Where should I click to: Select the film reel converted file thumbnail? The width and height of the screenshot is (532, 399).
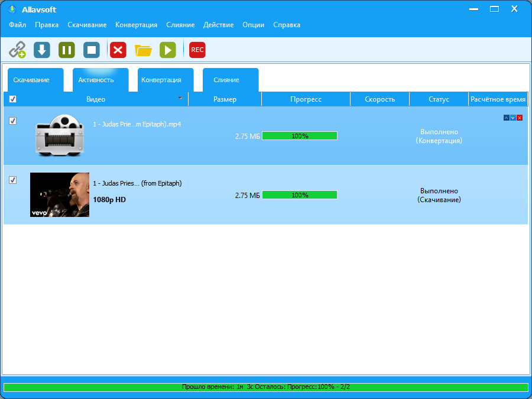click(x=60, y=135)
